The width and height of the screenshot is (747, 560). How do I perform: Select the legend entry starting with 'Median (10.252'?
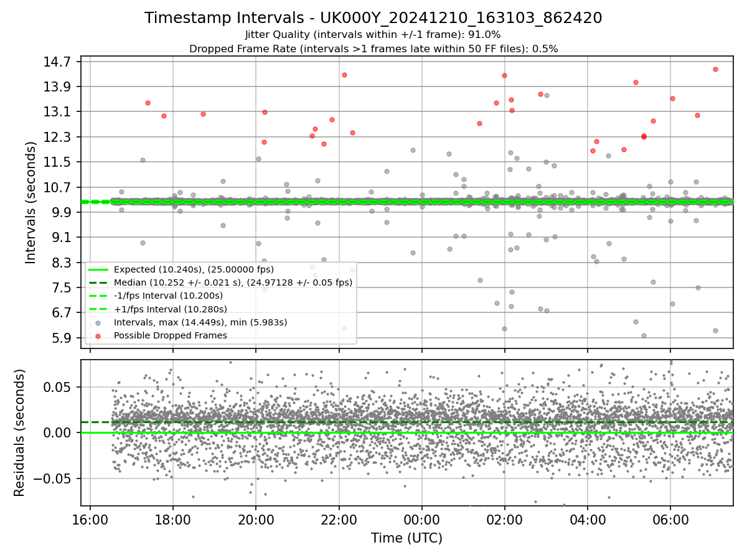click(x=233, y=282)
